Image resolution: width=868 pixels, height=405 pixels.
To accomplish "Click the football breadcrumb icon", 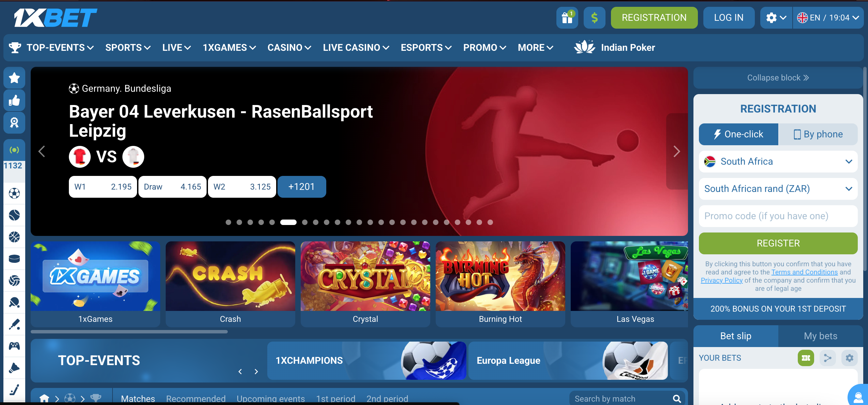I will pyautogui.click(x=70, y=398).
